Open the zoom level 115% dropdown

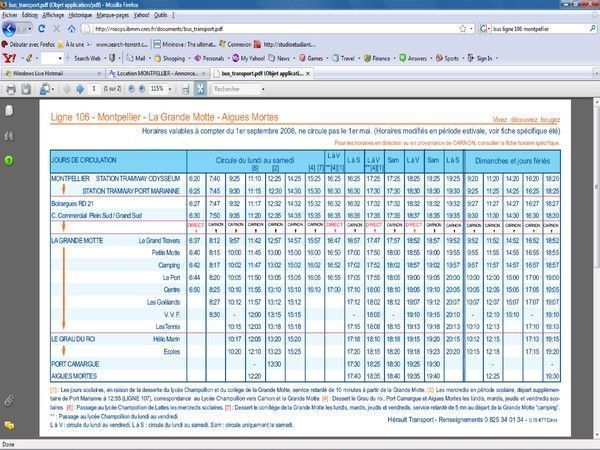coord(172,89)
